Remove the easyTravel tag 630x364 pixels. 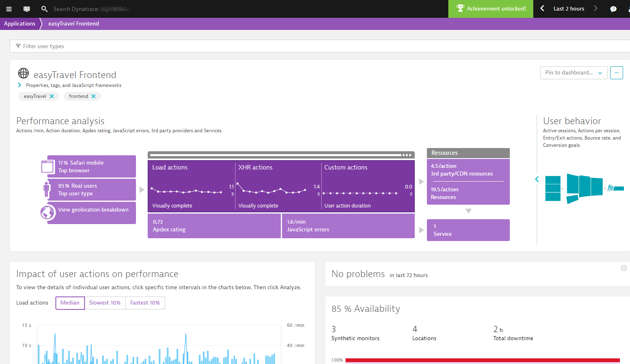coord(52,96)
